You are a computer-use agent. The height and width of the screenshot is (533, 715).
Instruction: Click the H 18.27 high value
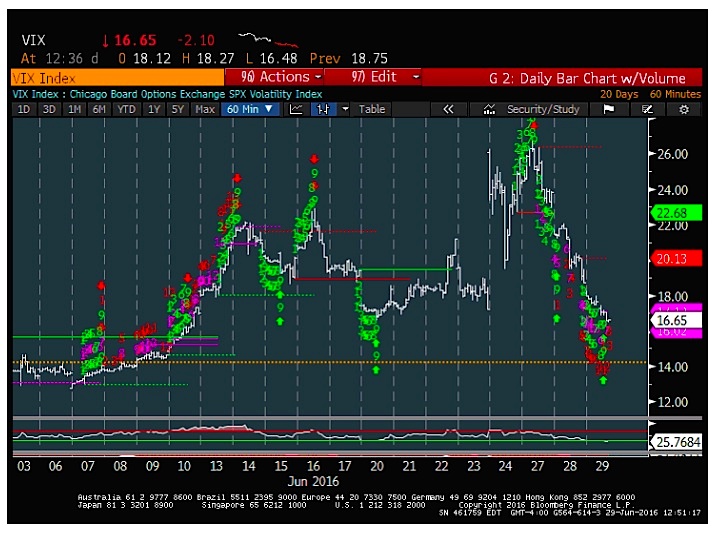207,58
